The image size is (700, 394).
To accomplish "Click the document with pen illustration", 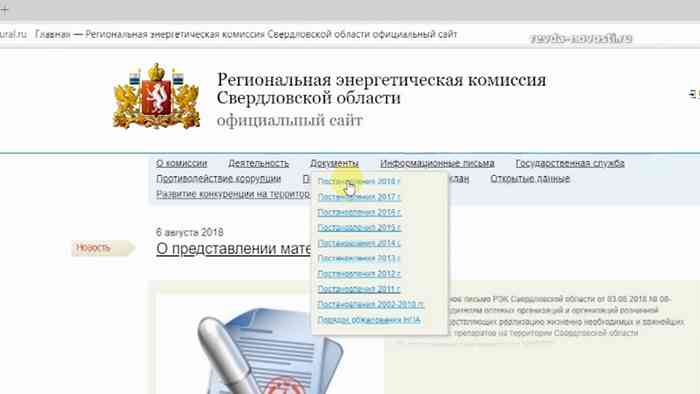I will 270,350.
